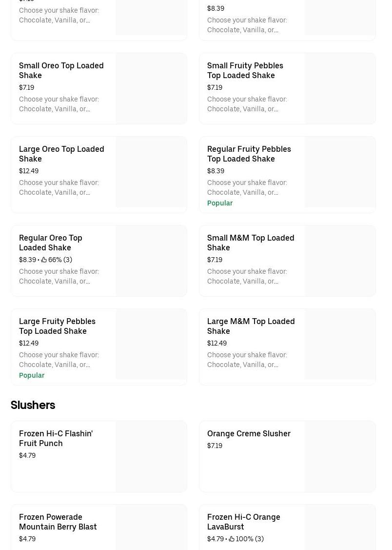Viewport: 392px width, 550px height.
Task: Click thumbnail area of Small Oreo Shake
Action: [x=151, y=88]
